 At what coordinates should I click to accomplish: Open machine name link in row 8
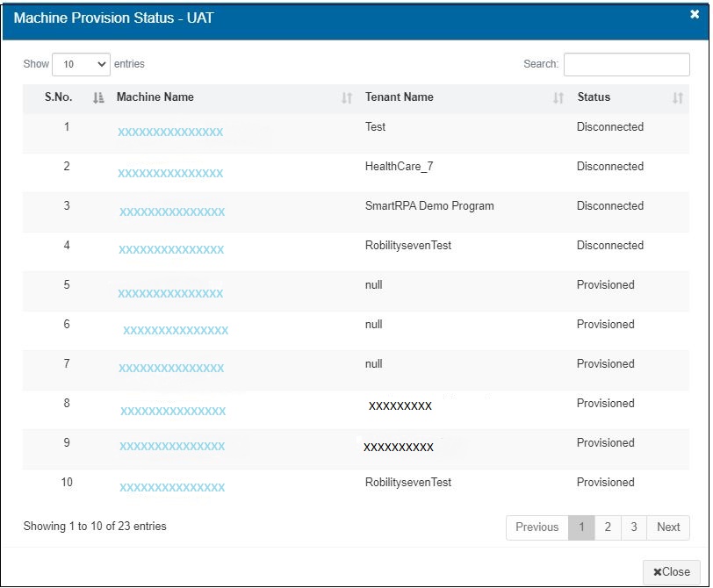point(173,412)
